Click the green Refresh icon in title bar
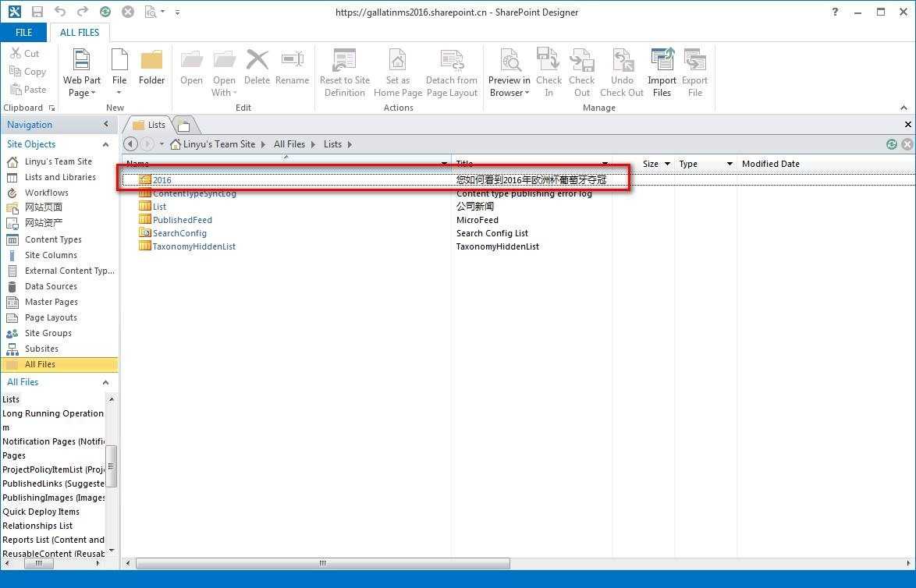The height and width of the screenshot is (588, 916). point(105,12)
